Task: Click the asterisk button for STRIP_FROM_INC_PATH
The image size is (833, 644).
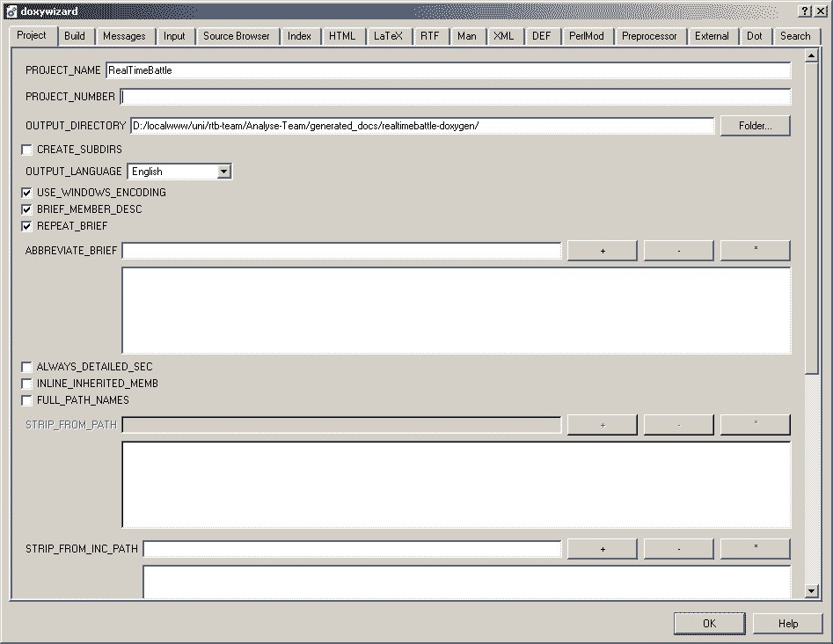Action: pos(756,549)
